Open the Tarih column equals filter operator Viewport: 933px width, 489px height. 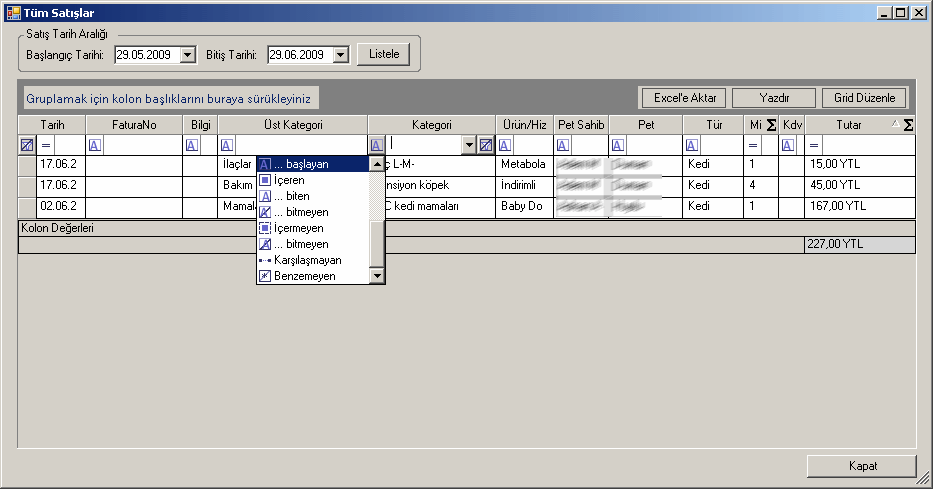click(46, 145)
